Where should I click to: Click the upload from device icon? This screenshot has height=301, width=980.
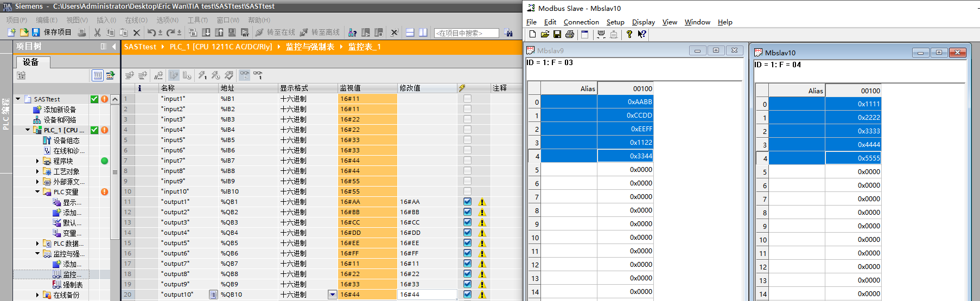(219, 33)
